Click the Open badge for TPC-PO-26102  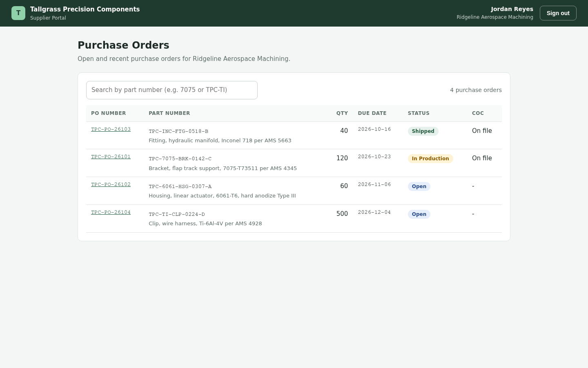pyautogui.click(x=419, y=186)
